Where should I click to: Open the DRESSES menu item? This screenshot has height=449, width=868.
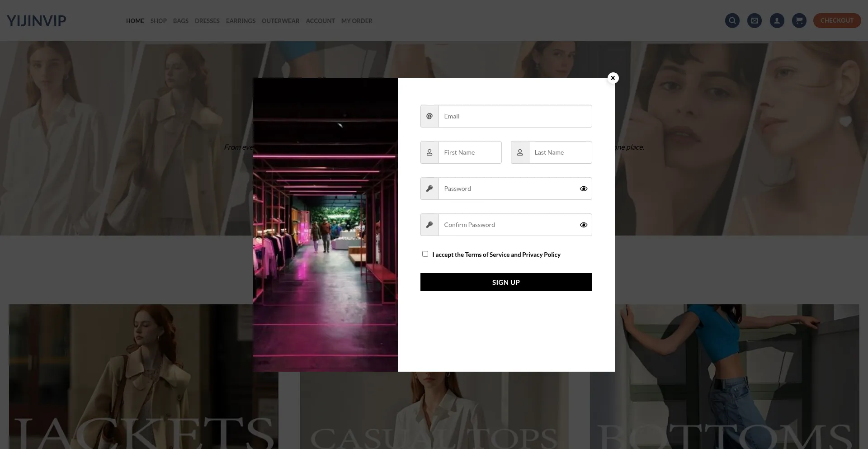click(x=207, y=21)
